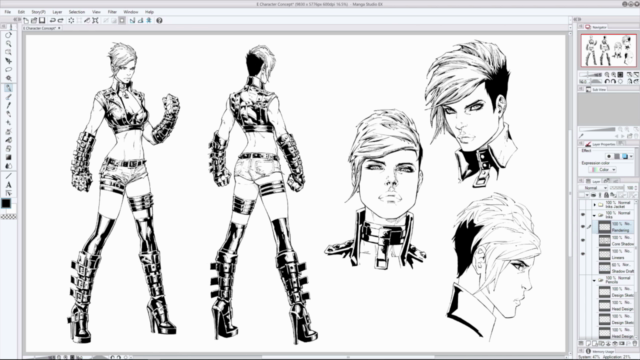Switch to the Layer Property tab
This screenshot has width=640, height=360.
600,144
